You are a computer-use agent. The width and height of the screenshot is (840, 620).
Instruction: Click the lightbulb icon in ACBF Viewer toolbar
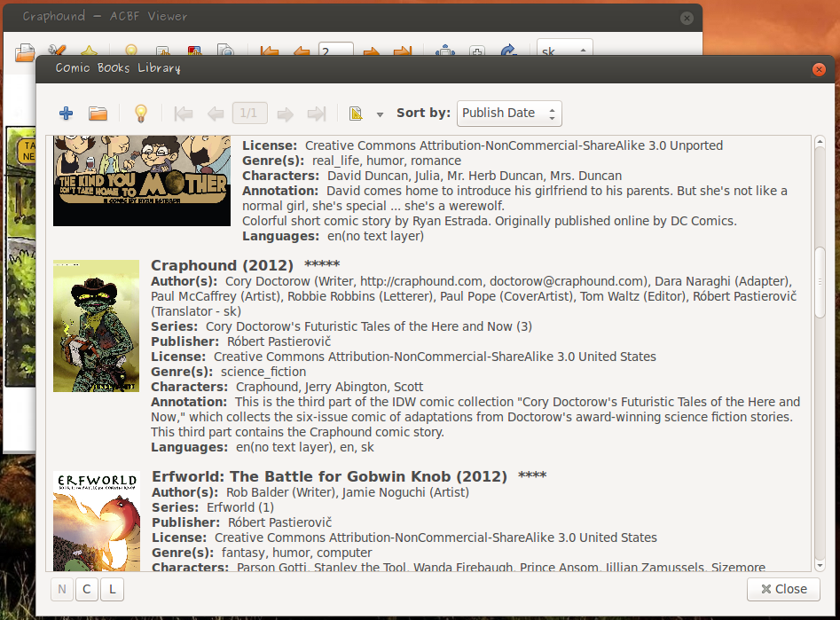point(131,50)
